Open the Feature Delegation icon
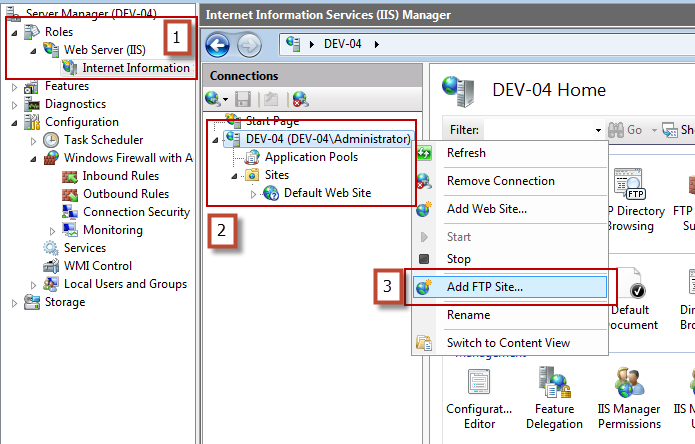Image resolution: width=695 pixels, height=444 pixels. (554, 382)
